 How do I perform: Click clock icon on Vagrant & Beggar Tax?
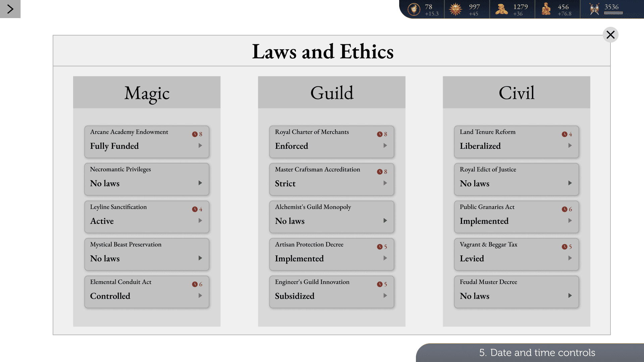564,247
